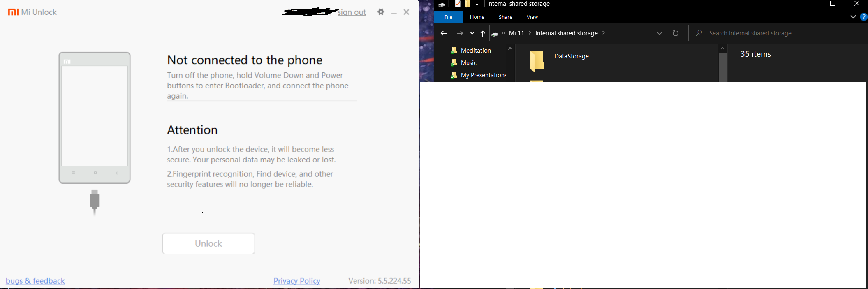Image resolution: width=868 pixels, height=289 pixels.
Task: Click the .DataStorage folder name
Action: pyautogui.click(x=571, y=56)
